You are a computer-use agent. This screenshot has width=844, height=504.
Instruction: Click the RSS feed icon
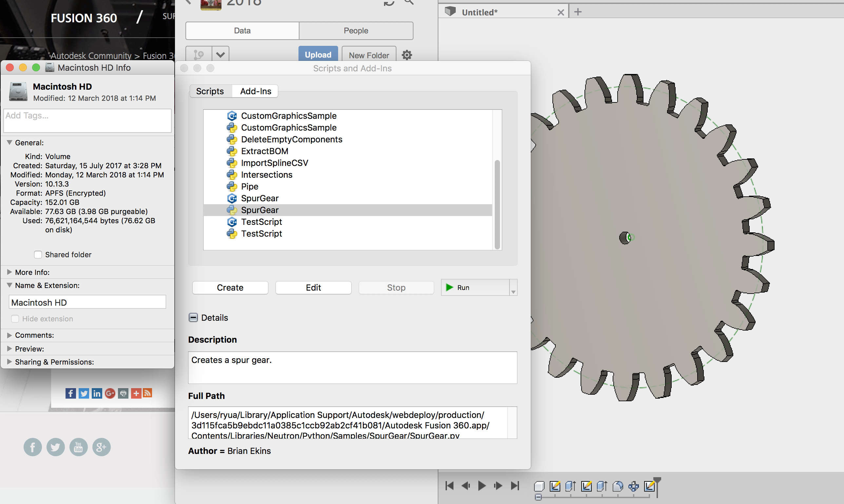[147, 393]
